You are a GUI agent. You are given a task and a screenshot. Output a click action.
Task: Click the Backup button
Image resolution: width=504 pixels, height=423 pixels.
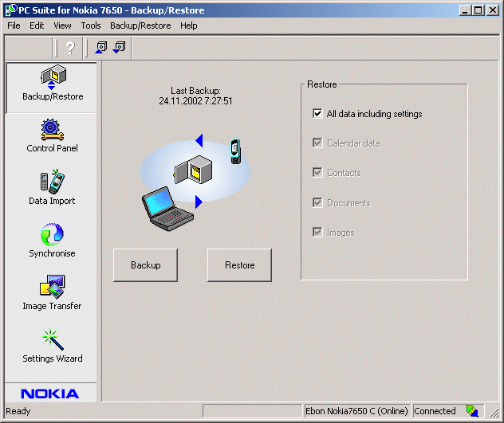(146, 265)
